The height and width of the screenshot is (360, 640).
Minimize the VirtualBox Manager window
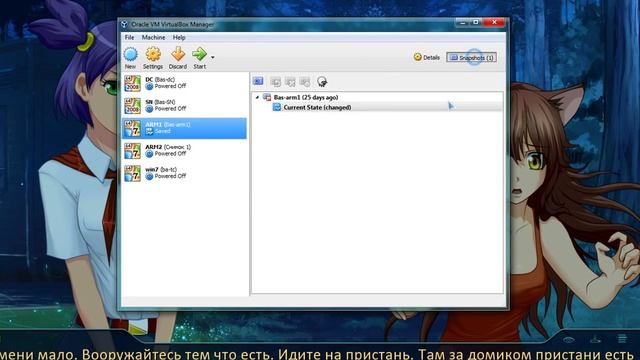462,22
